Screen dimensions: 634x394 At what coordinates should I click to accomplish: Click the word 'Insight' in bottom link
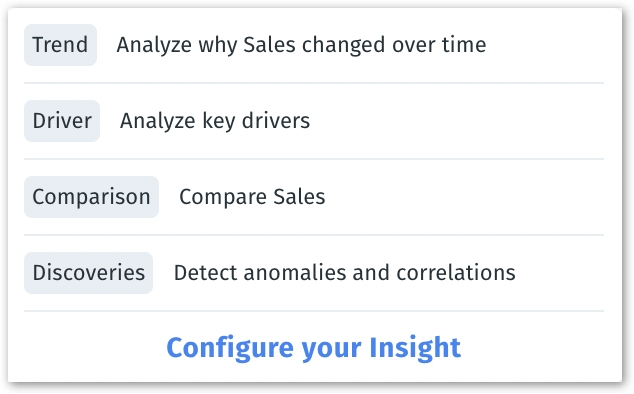(415, 347)
